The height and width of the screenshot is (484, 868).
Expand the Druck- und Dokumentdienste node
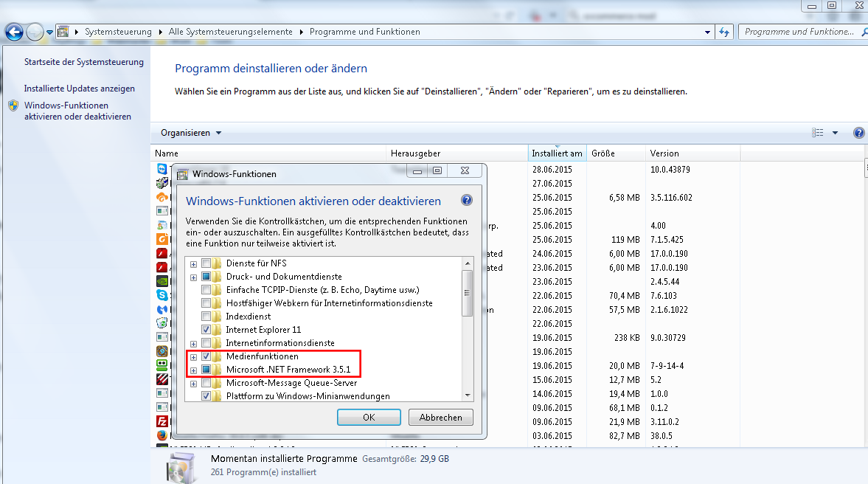[194, 277]
